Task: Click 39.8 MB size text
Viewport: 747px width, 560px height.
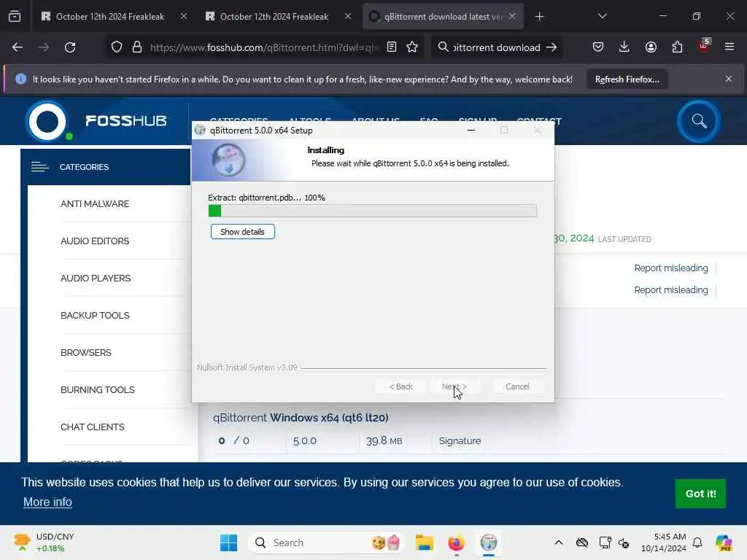Action: click(384, 441)
